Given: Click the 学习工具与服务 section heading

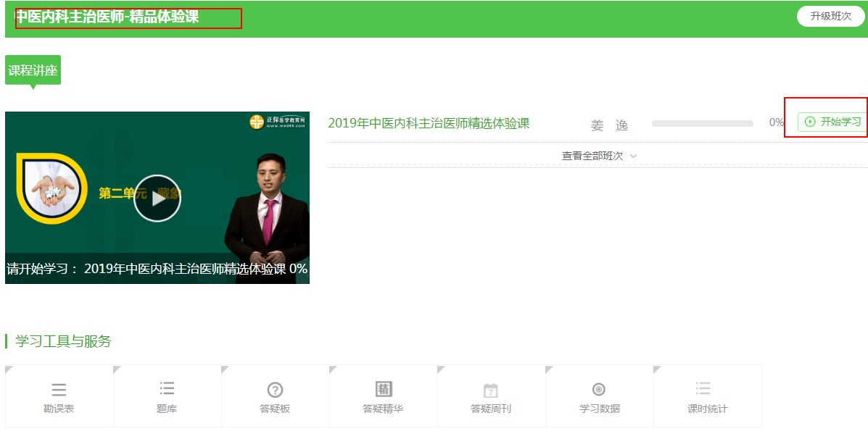Looking at the screenshot, I should 63,341.
